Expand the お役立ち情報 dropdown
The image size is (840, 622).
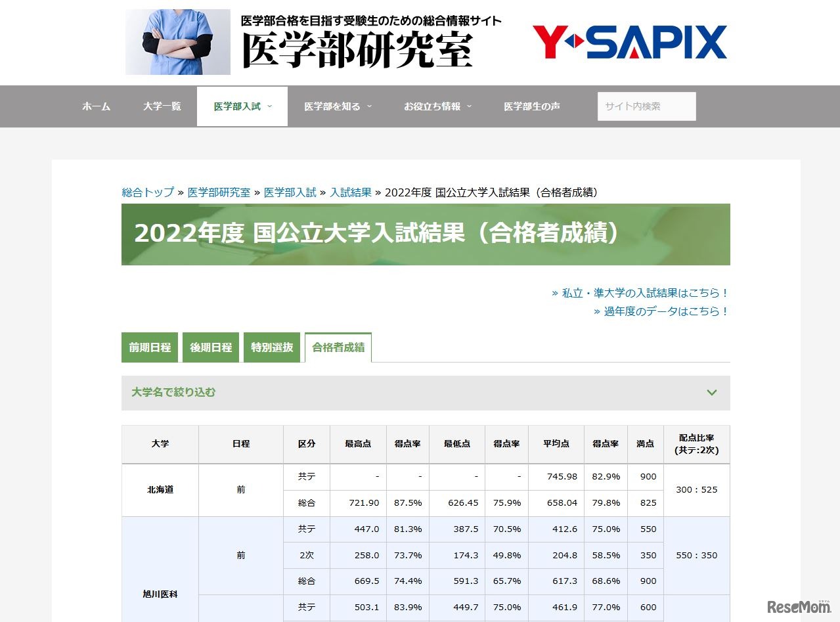[433, 106]
